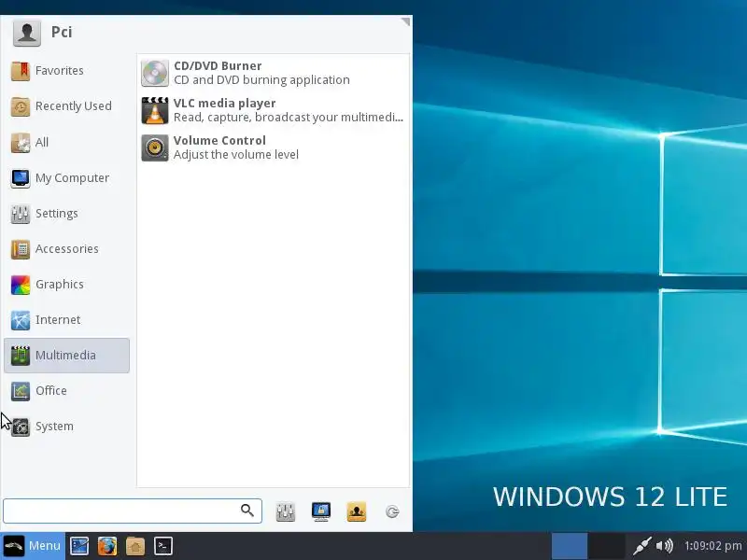Click the Switch Users icon button

click(357, 511)
